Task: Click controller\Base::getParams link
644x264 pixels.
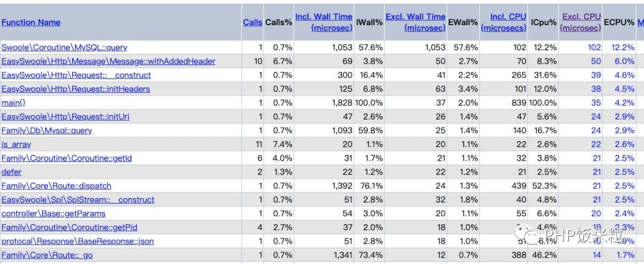Action: (53, 213)
